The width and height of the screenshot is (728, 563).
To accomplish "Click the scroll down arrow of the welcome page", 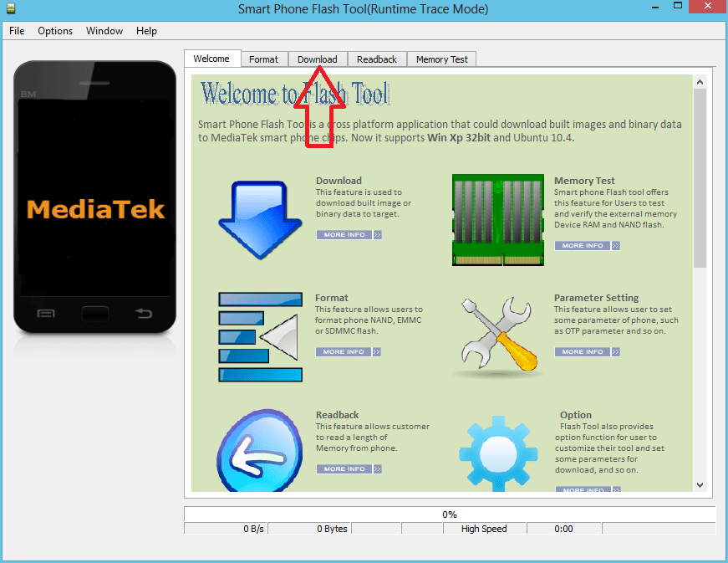I will (700, 485).
